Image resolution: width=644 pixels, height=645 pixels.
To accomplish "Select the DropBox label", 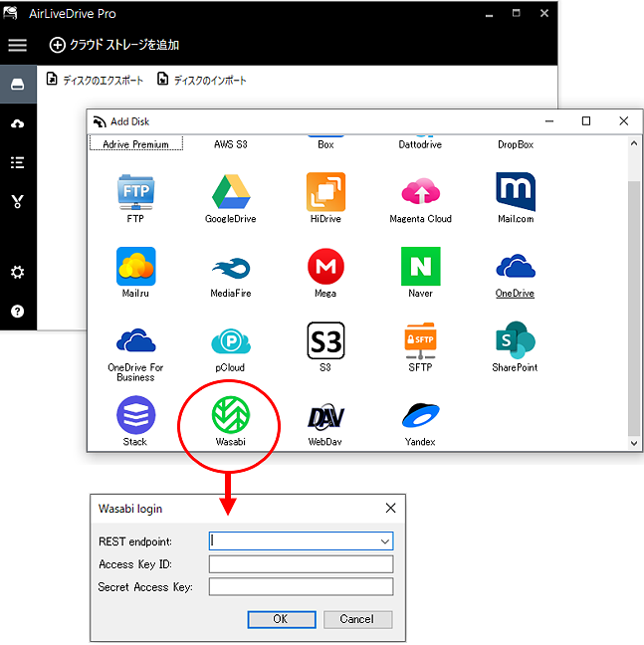I will tap(516, 144).
